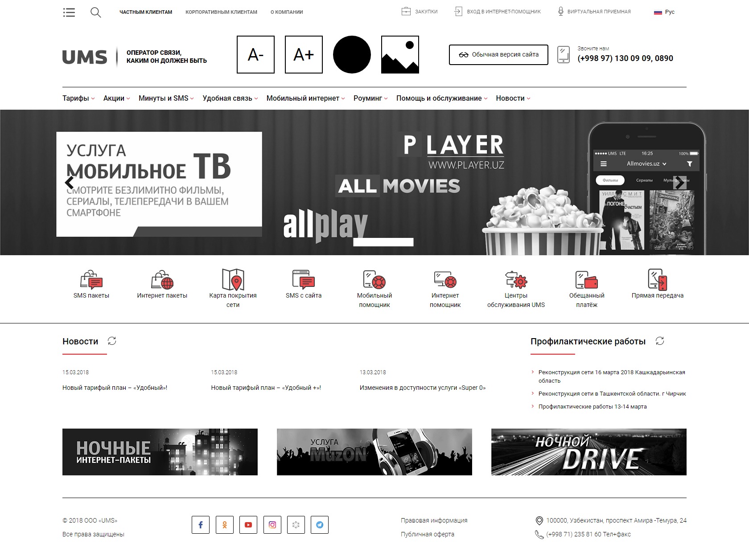Click the Мобильное ТВ banner text box

159,184
